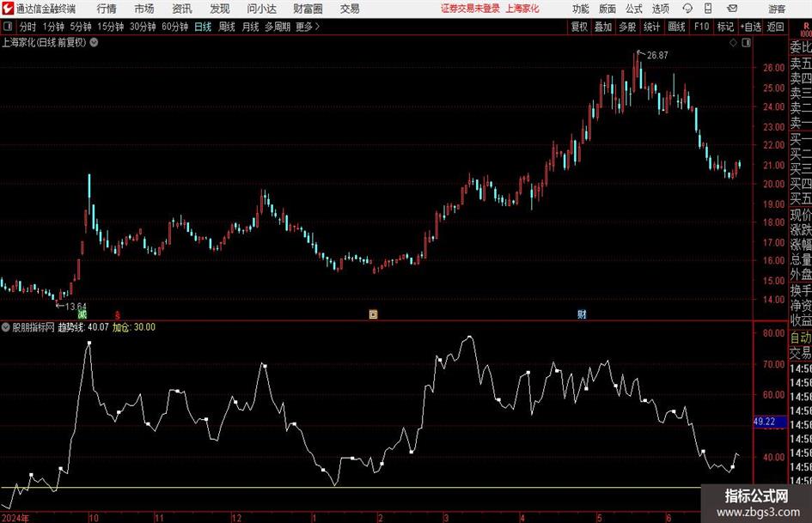
Task: Click the 加仓 30.00 indicator value
Action: 133,327
